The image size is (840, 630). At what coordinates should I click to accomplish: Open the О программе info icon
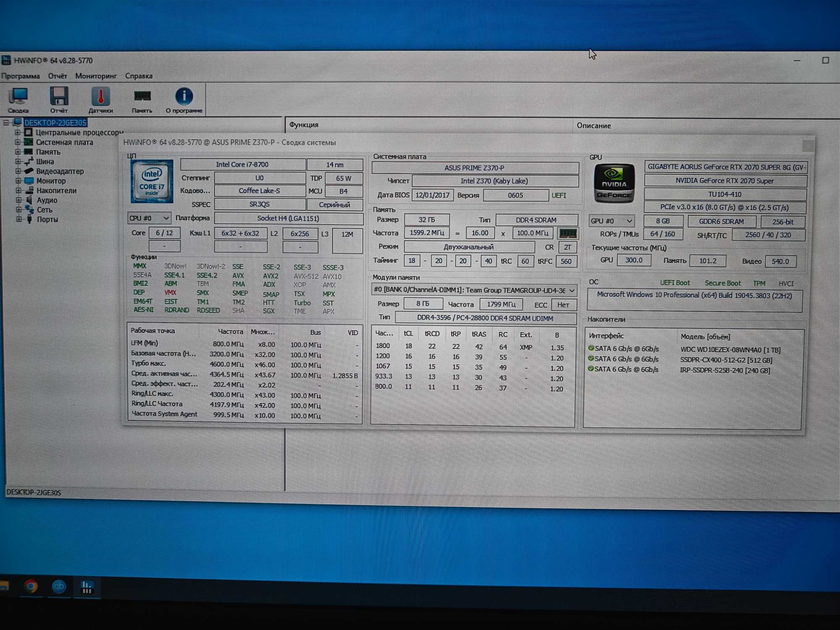184,100
